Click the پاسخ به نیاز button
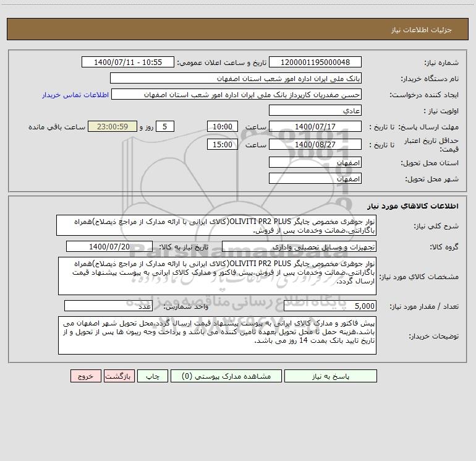 tap(331, 376)
